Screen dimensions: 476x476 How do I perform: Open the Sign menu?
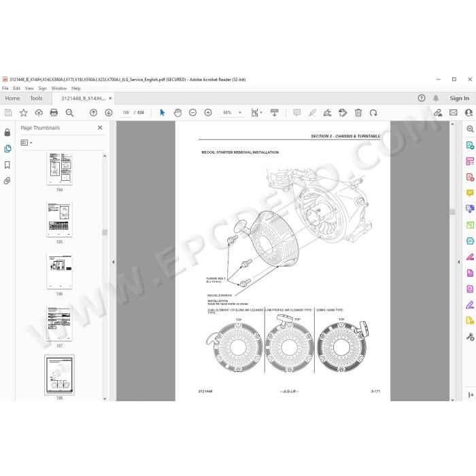(x=42, y=88)
